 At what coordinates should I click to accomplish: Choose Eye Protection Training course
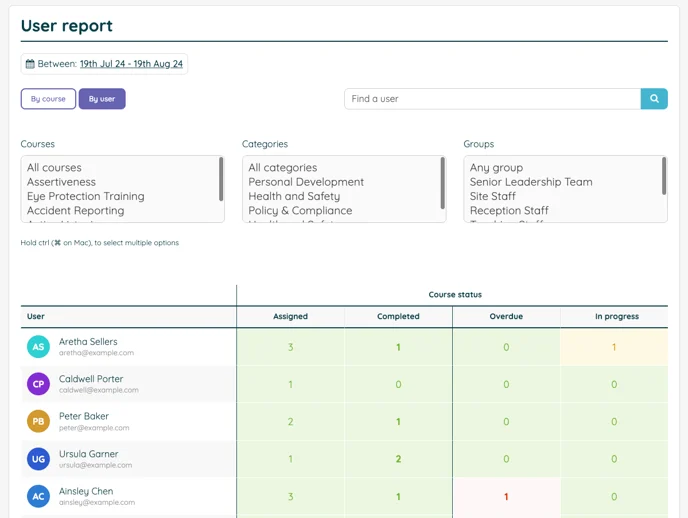coord(86,197)
